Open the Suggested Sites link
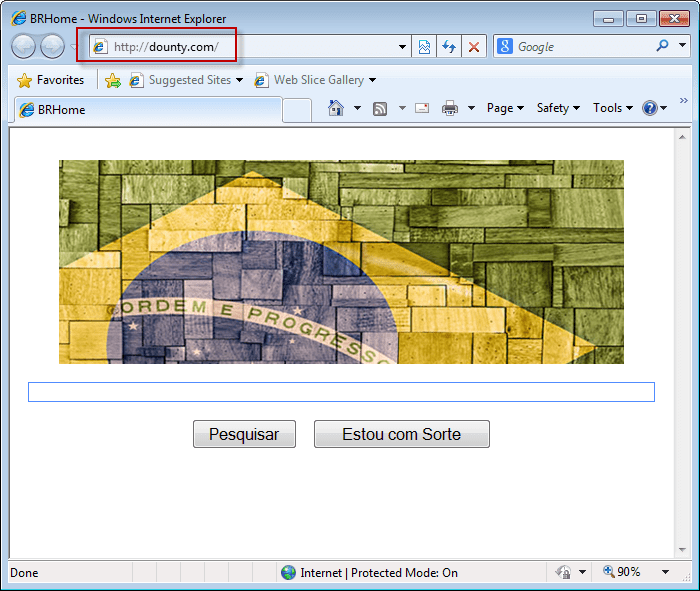 [186, 80]
